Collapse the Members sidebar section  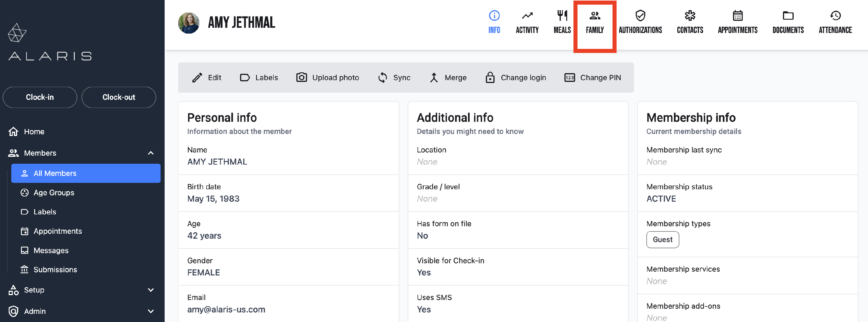coord(151,153)
